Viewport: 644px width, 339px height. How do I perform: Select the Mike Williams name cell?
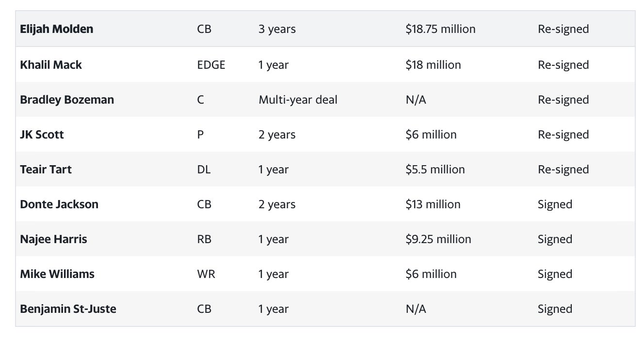(57, 274)
